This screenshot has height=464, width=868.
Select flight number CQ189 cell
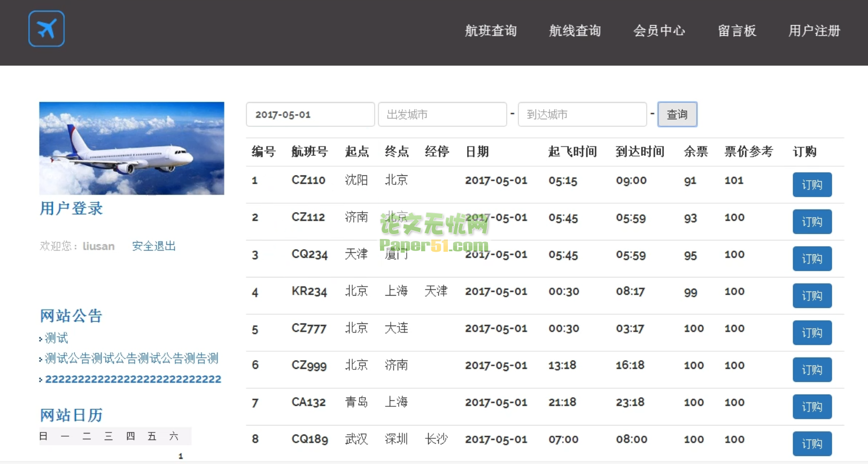pos(309,439)
